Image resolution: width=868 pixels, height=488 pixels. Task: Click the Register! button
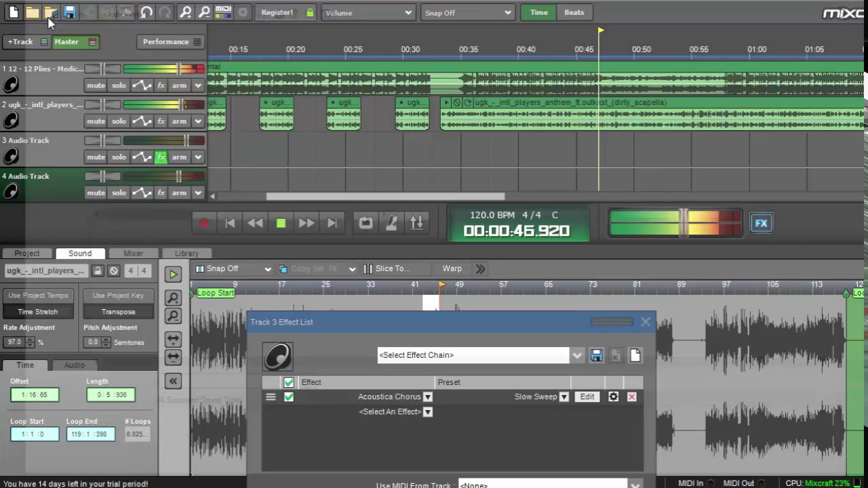pyautogui.click(x=277, y=12)
